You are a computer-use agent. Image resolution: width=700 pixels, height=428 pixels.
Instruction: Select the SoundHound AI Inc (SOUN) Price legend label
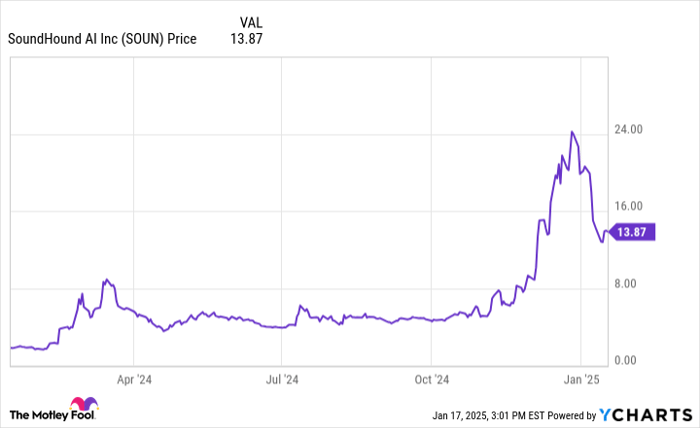point(102,39)
